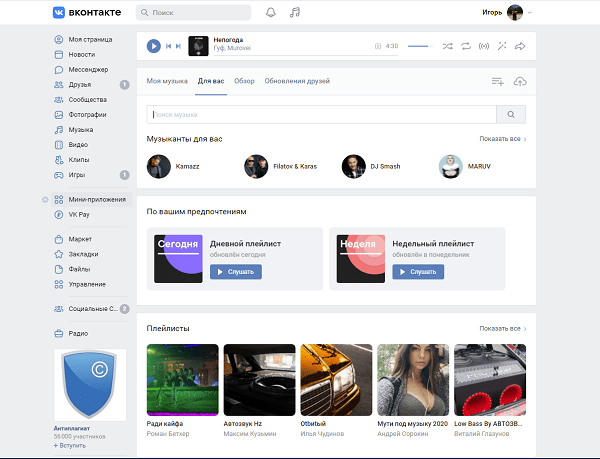The image size is (600, 459).
Task: Open Социальные С... in sidebar
Action: tap(91, 309)
